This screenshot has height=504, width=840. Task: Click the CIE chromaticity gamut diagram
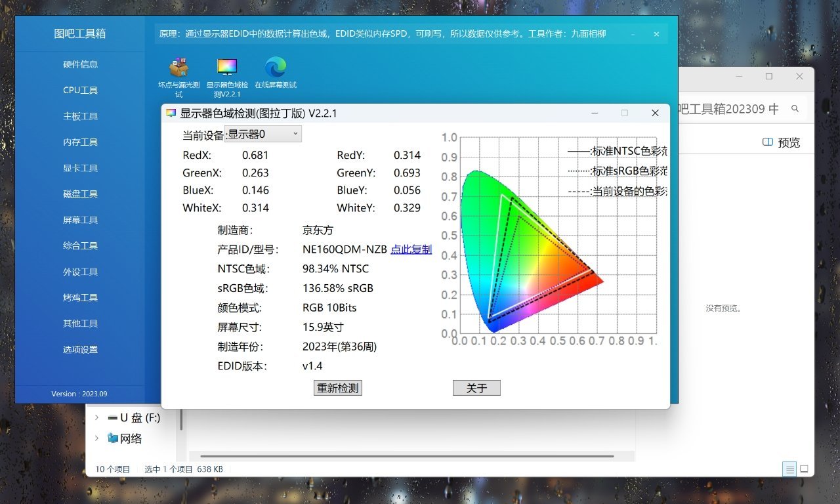click(551, 240)
